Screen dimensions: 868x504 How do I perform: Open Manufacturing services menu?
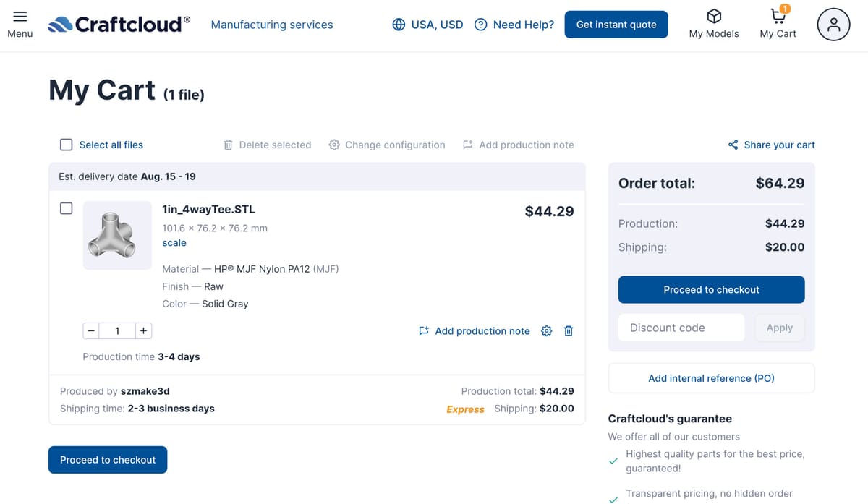[272, 25]
